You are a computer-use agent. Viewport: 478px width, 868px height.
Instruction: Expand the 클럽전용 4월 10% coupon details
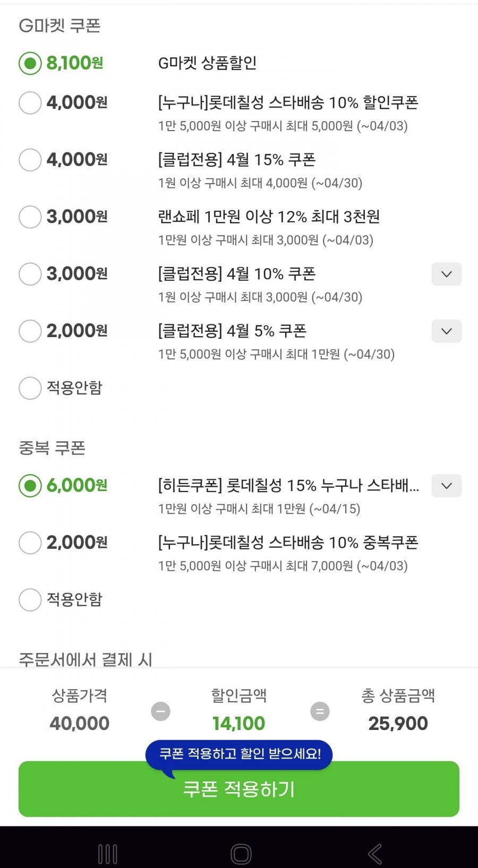pos(446,274)
